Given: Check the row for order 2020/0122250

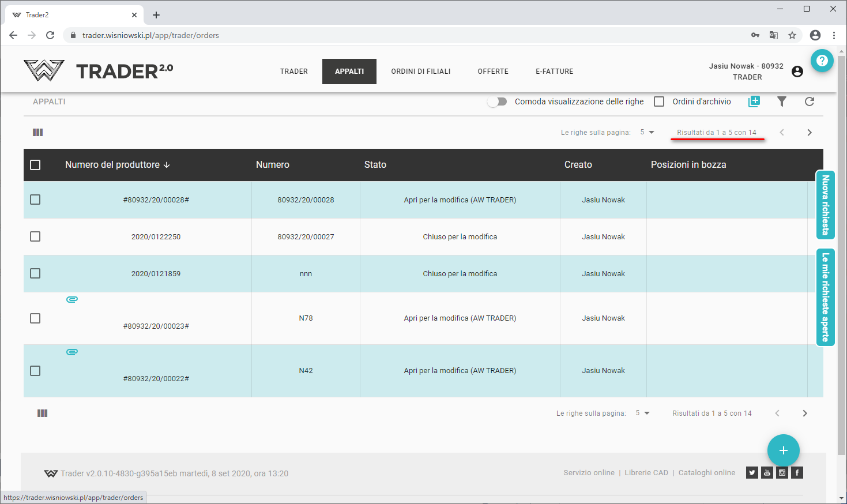Looking at the screenshot, I should pyautogui.click(x=35, y=236).
